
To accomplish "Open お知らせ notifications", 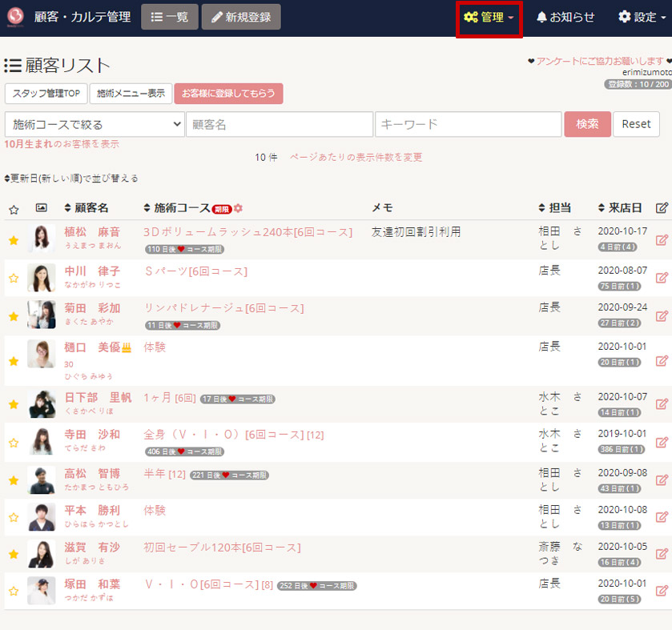I will pyautogui.click(x=565, y=17).
